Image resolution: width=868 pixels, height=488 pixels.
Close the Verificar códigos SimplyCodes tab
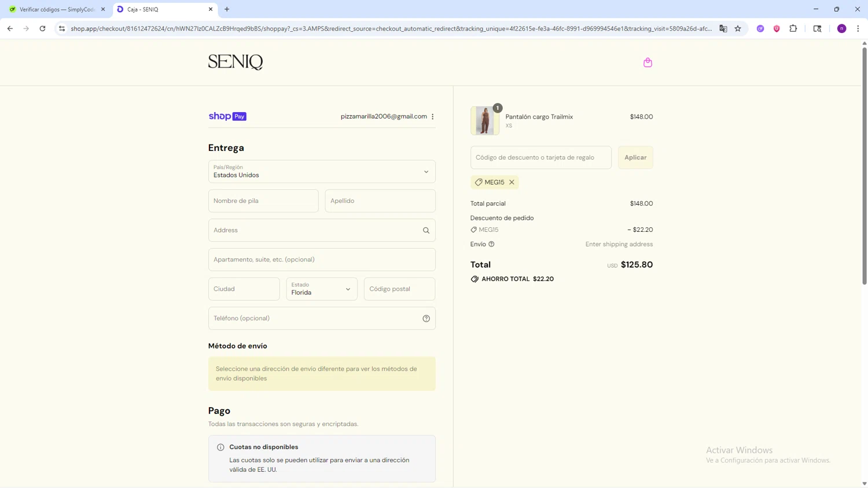pyautogui.click(x=103, y=9)
